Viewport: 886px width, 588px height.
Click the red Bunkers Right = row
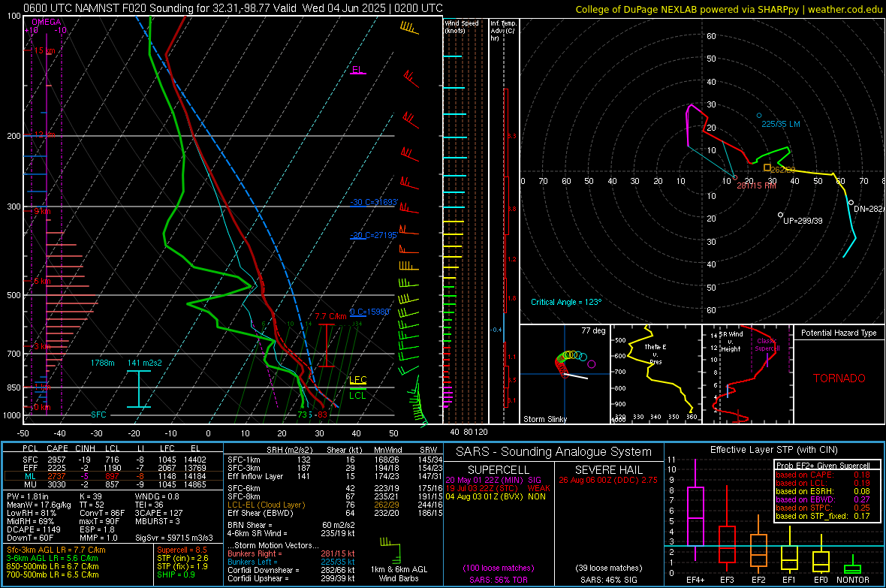coord(291,553)
